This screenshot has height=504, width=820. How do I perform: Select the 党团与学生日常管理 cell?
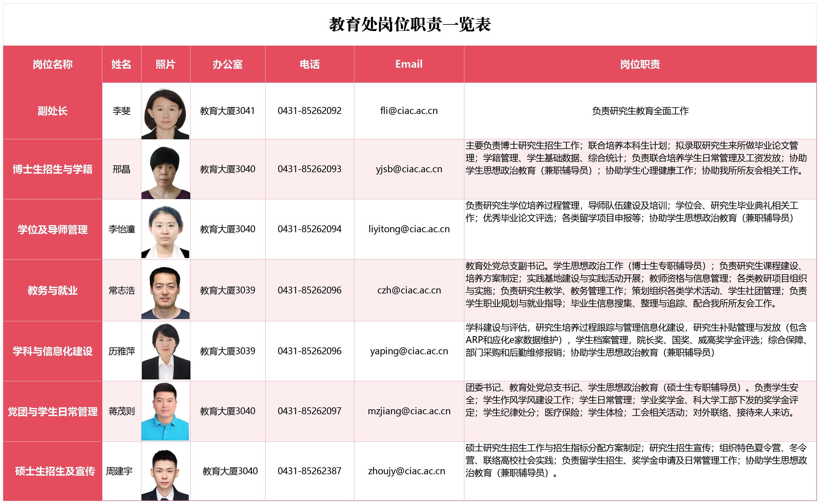click(52, 412)
